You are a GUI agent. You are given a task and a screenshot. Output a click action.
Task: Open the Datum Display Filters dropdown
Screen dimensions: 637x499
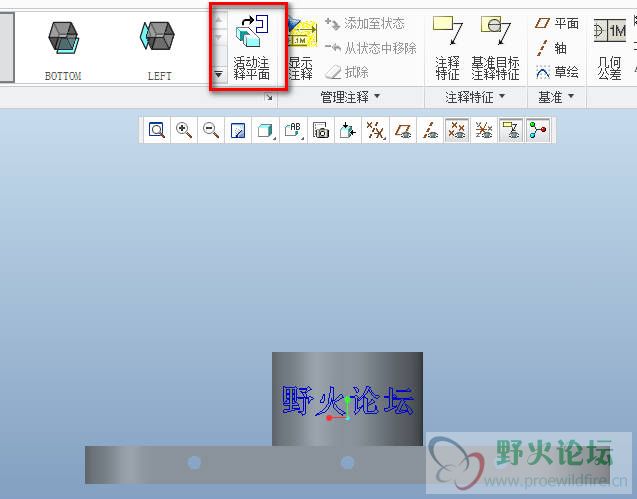pyautogui.click(x=375, y=130)
